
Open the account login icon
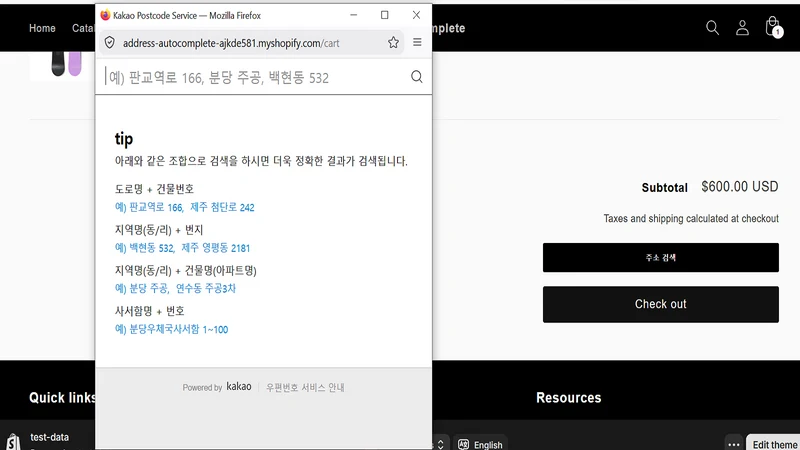[x=742, y=28]
